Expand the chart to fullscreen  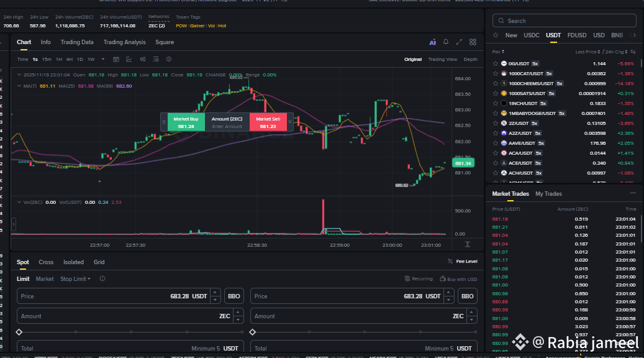pos(459,42)
